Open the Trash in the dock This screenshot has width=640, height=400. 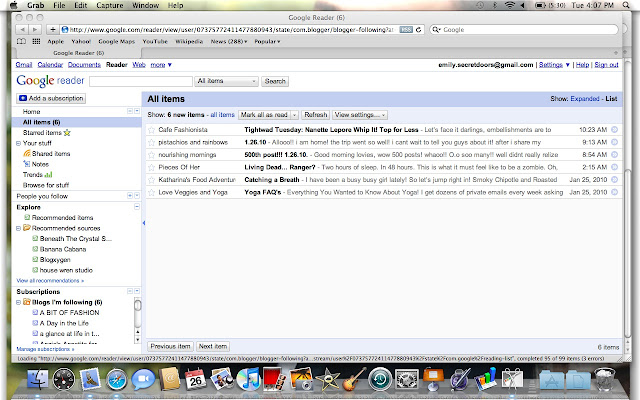[x=604, y=379]
